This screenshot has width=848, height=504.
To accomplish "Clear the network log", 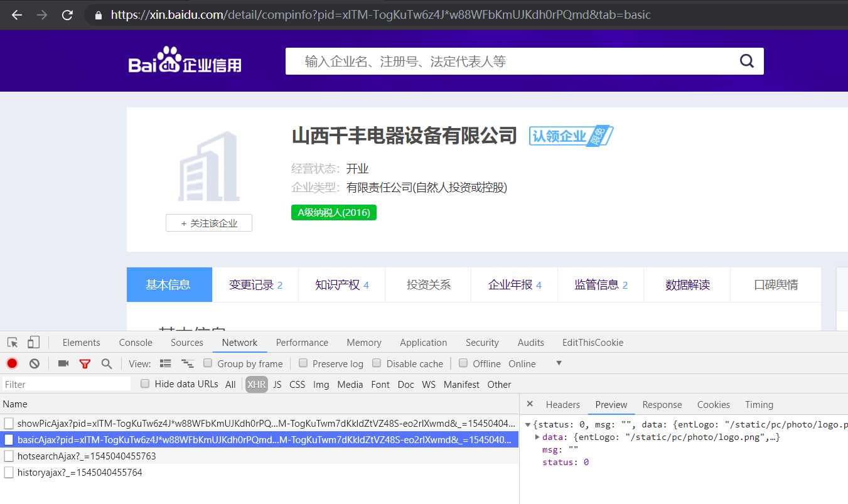I will (x=35, y=363).
